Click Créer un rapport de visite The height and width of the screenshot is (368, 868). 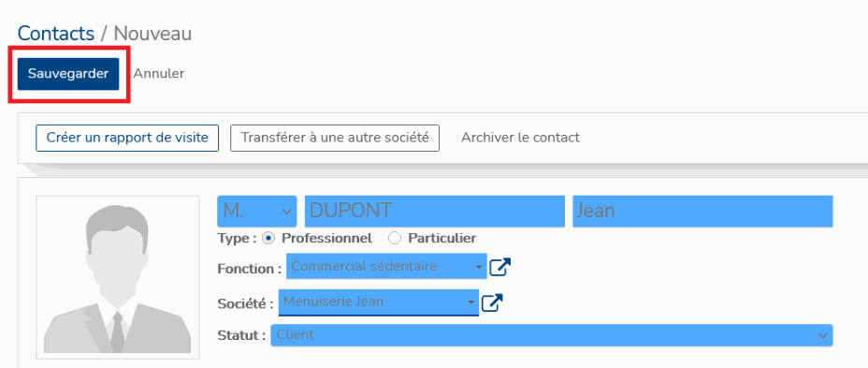tap(127, 138)
